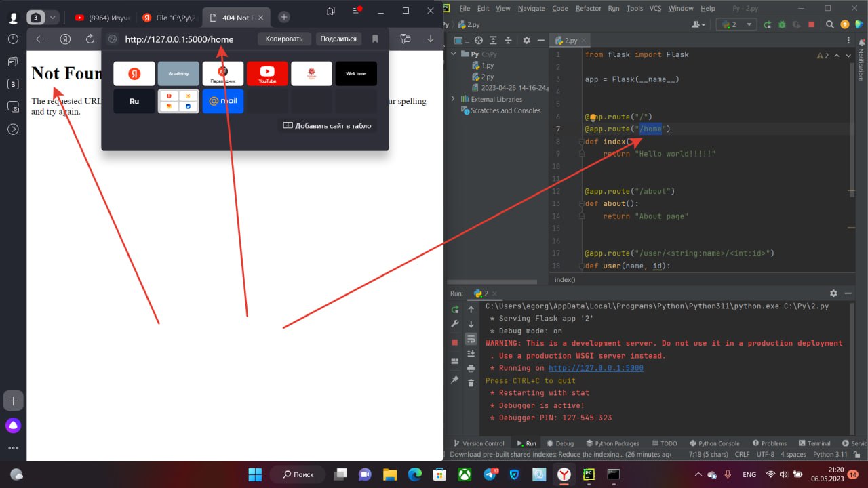Open the run configuration dropdown labeled 2
The height and width of the screenshot is (488, 868).
pyautogui.click(x=736, y=24)
